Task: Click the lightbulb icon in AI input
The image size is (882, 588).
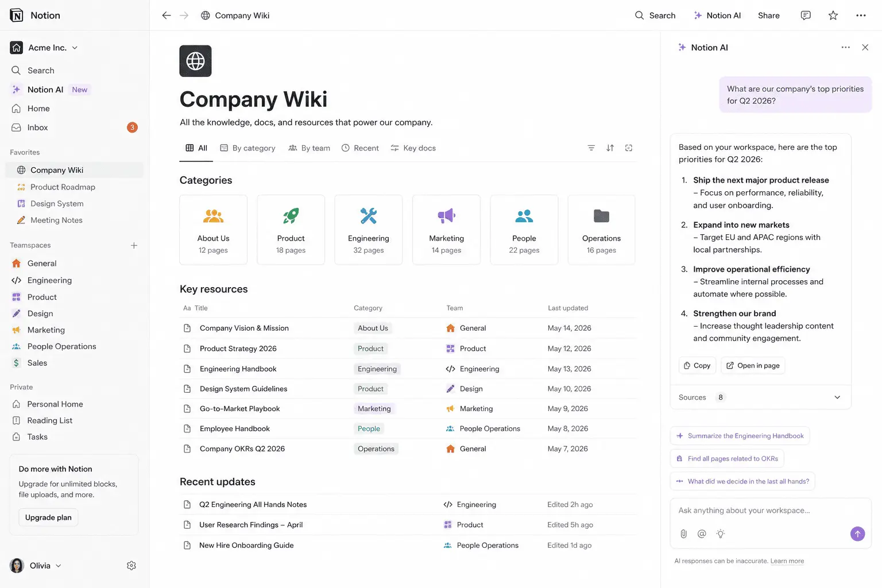Action: pyautogui.click(x=721, y=534)
